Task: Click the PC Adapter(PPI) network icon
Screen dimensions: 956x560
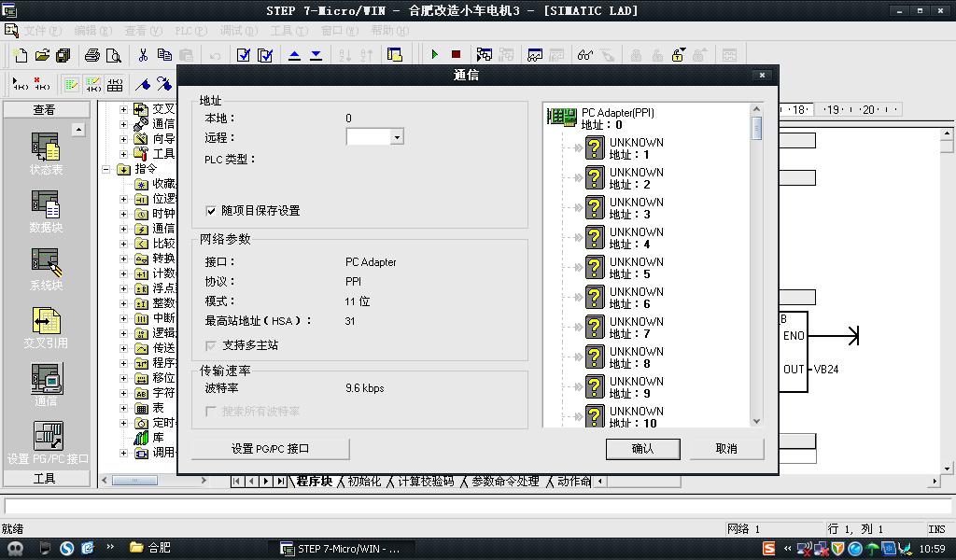Action: click(562, 117)
